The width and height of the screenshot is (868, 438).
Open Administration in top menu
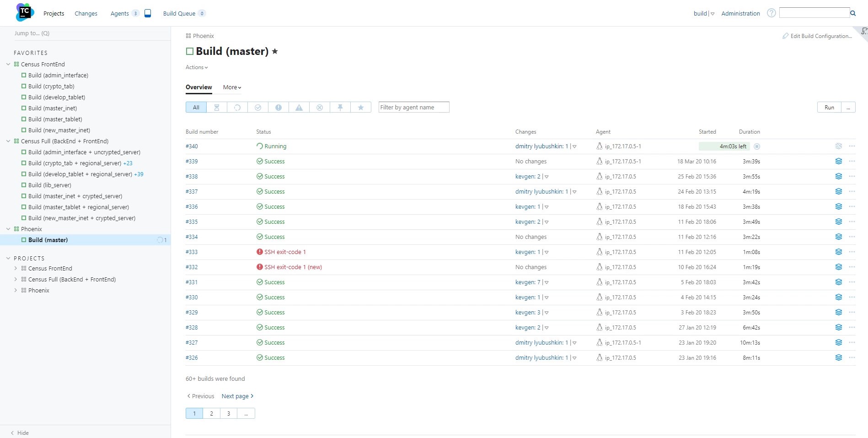coord(740,13)
